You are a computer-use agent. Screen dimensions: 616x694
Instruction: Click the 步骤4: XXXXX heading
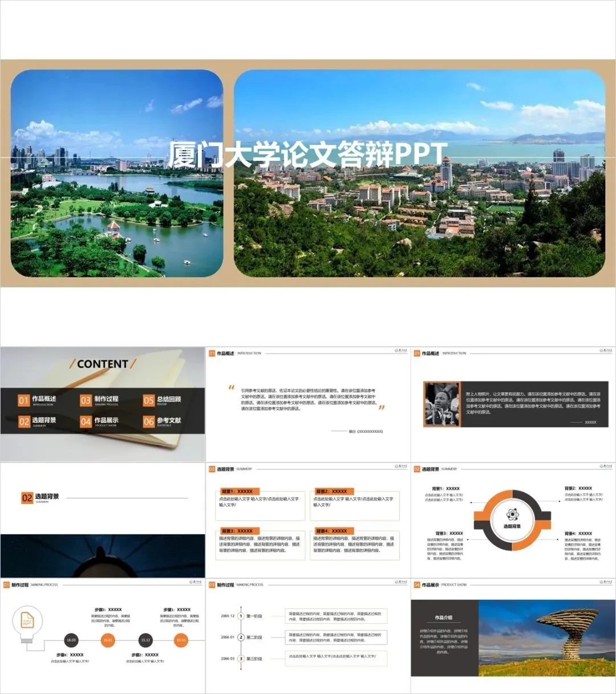[x=70, y=655]
